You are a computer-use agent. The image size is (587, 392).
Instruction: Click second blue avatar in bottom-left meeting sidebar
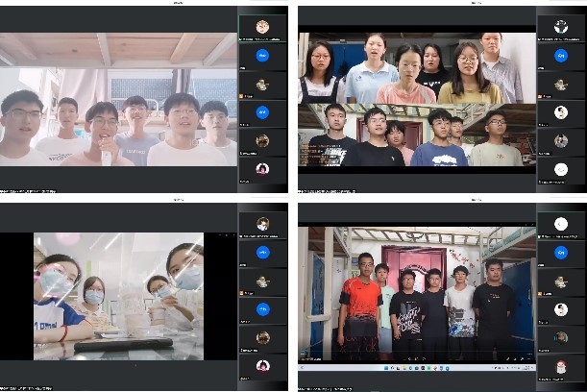point(262,308)
